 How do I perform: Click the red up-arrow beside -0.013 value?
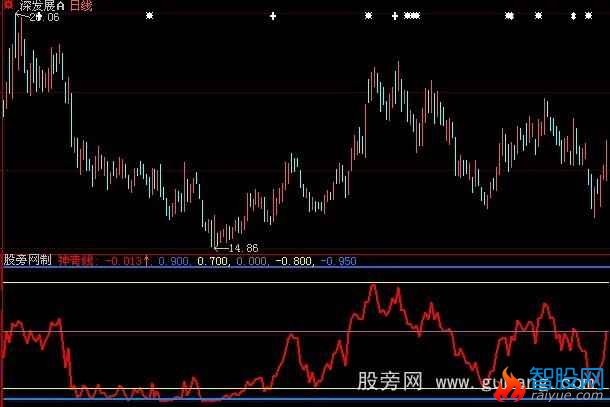click(147, 261)
